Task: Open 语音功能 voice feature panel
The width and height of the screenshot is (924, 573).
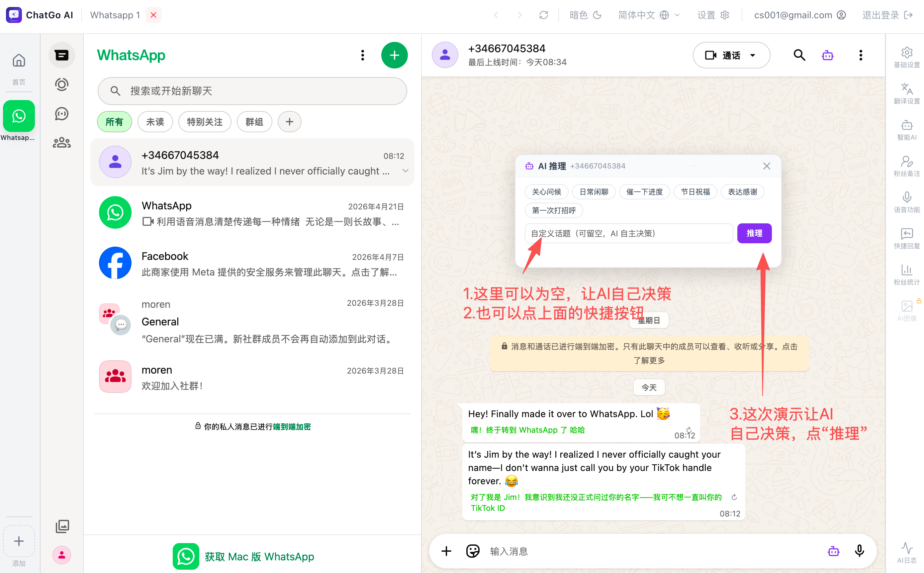Action: pyautogui.click(x=907, y=202)
